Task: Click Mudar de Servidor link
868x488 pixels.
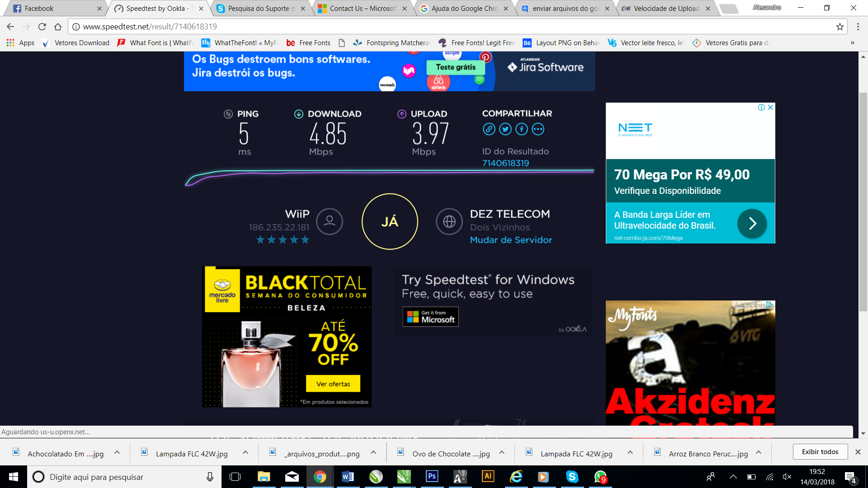Action: [511, 240]
